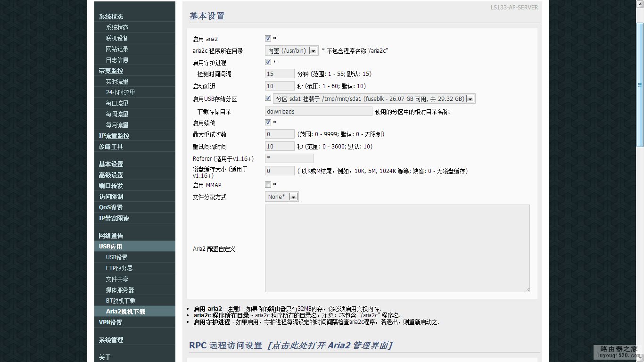This screenshot has height=362, width=644.
Task: Click the 检测时间间隔 value field
Action: click(x=279, y=74)
